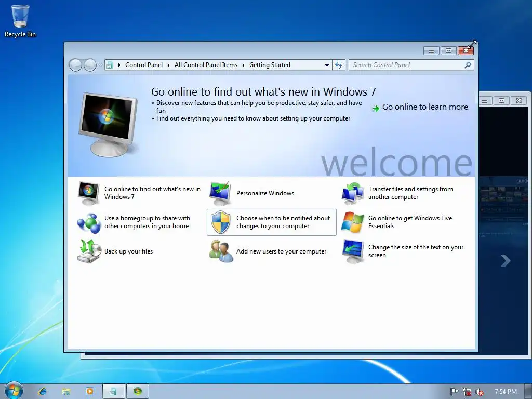Expand the arrow after Control Panel breadcrumb
532x399 pixels.
click(169, 65)
